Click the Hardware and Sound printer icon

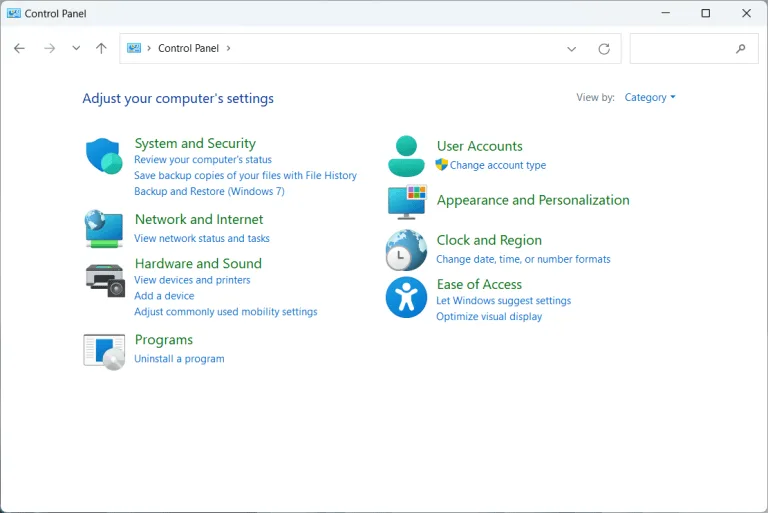105,280
